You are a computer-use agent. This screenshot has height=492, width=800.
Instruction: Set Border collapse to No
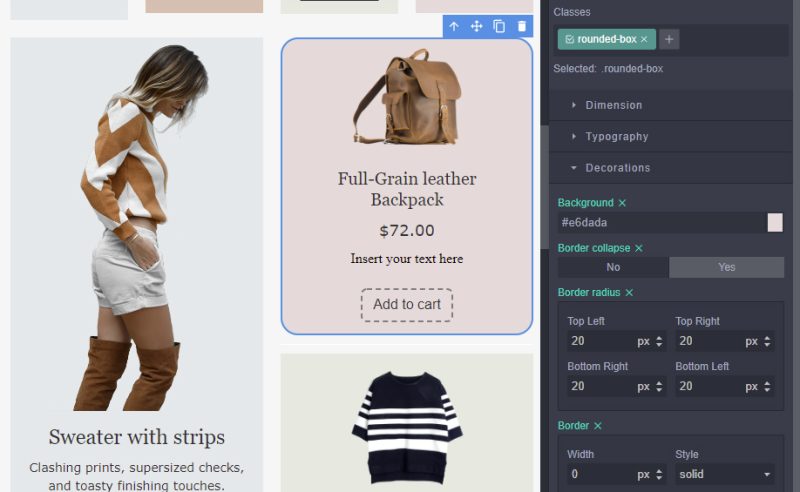(x=613, y=267)
